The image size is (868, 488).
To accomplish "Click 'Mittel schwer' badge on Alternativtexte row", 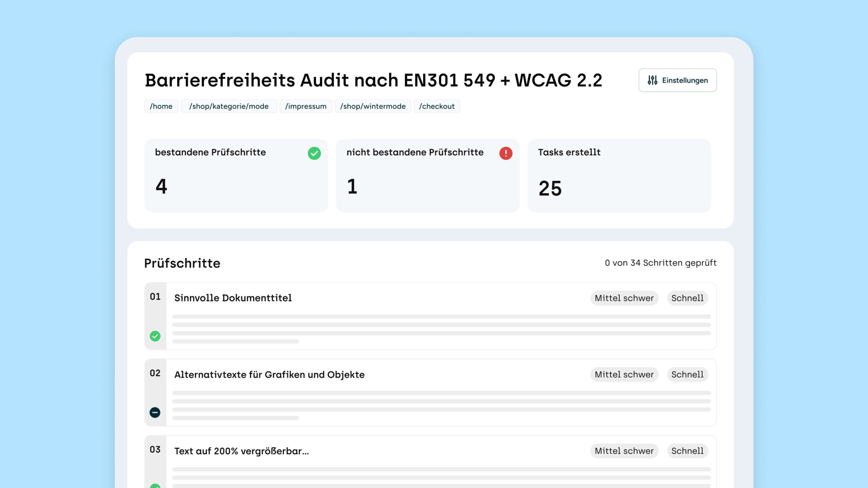I will pos(624,374).
